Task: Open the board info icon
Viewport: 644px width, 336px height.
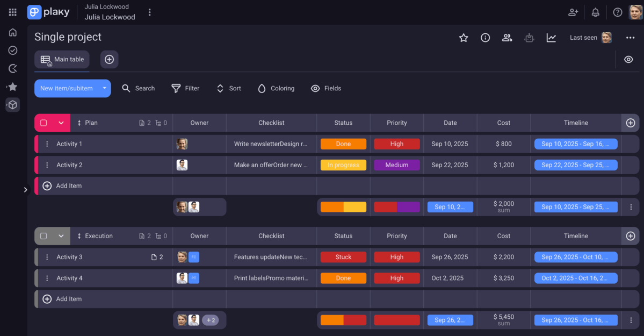Action: tap(485, 38)
